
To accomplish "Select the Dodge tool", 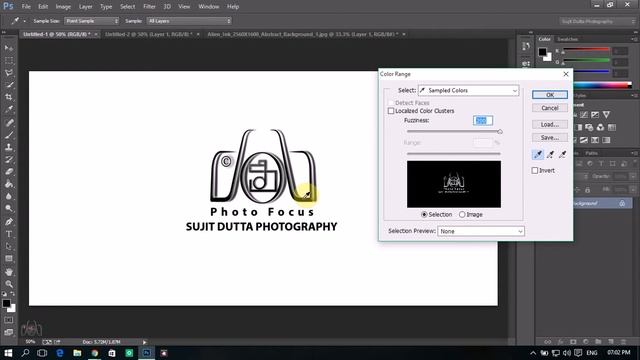I will point(9,208).
